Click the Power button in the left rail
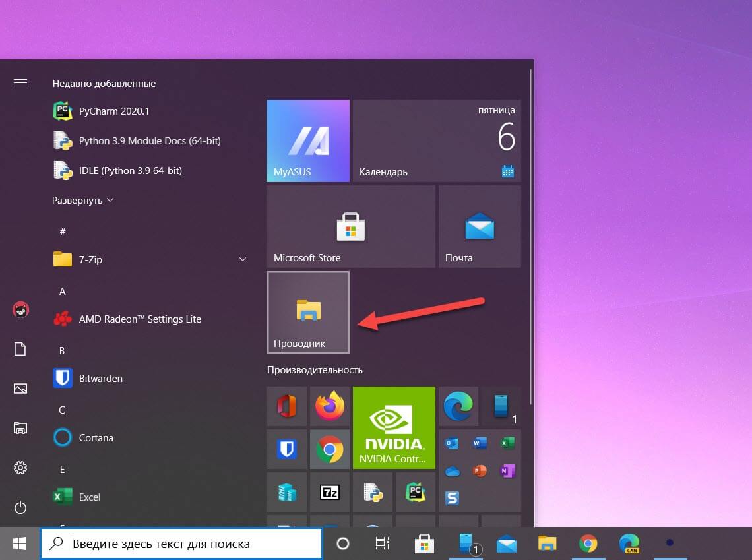 [20, 507]
